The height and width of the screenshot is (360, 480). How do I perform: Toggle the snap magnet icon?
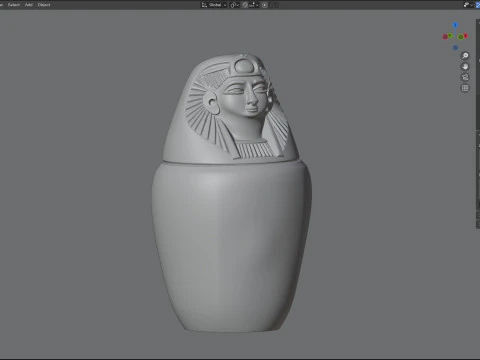click(245, 5)
